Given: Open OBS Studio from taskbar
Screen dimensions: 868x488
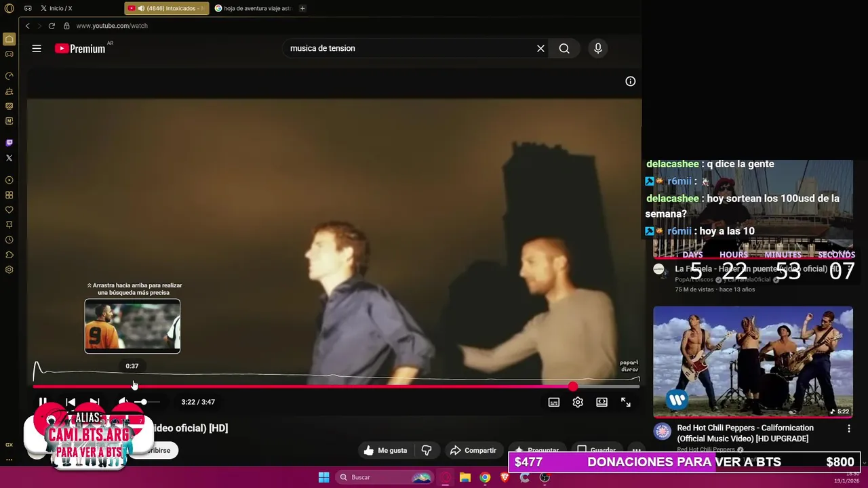Looking at the screenshot, I should pos(545,477).
